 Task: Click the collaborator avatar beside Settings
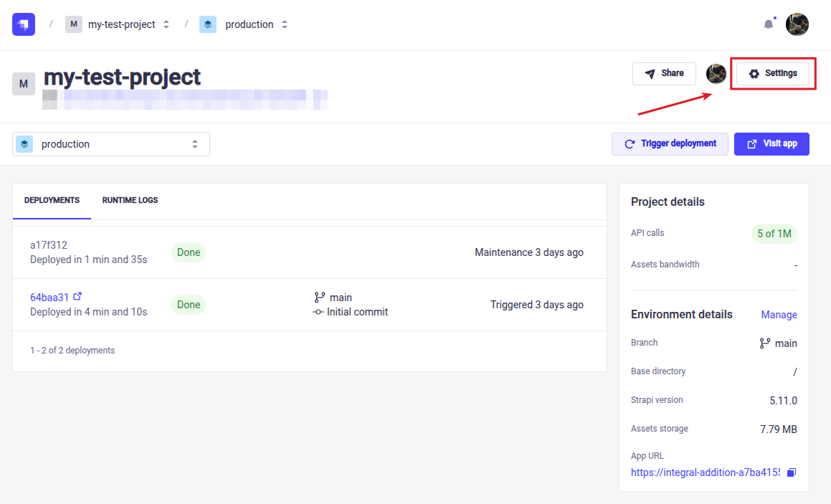pyautogui.click(x=716, y=73)
